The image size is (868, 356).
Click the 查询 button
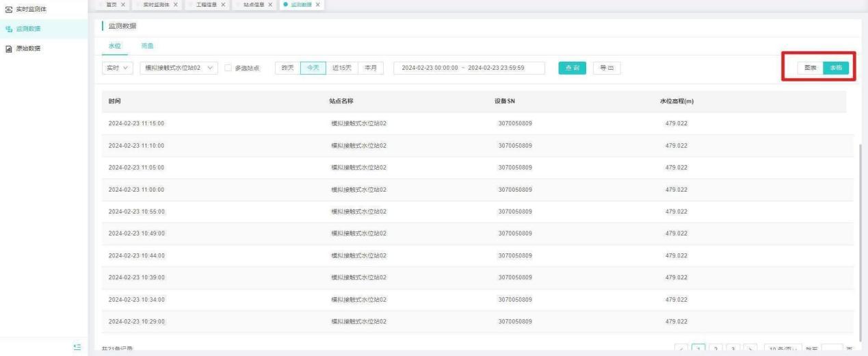pos(572,68)
